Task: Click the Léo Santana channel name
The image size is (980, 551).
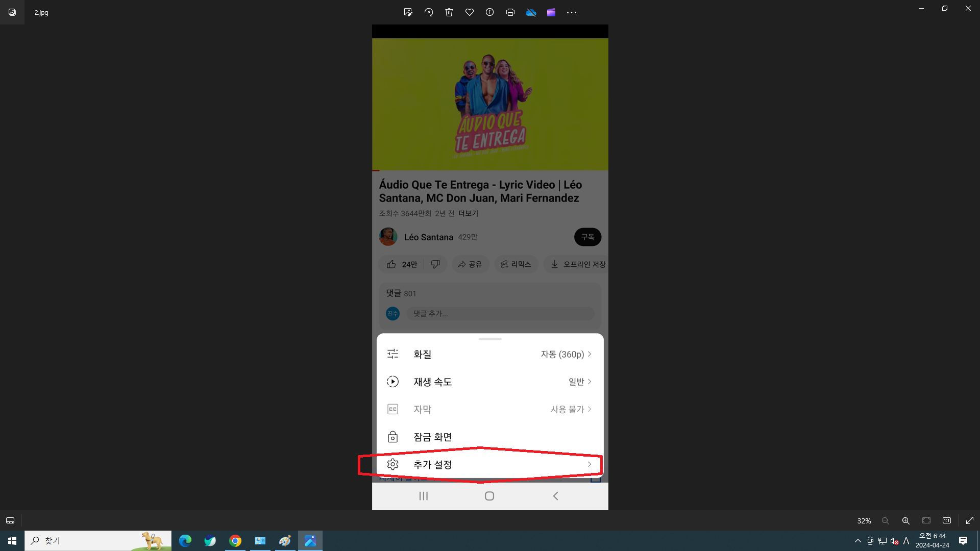Action: pos(429,237)
